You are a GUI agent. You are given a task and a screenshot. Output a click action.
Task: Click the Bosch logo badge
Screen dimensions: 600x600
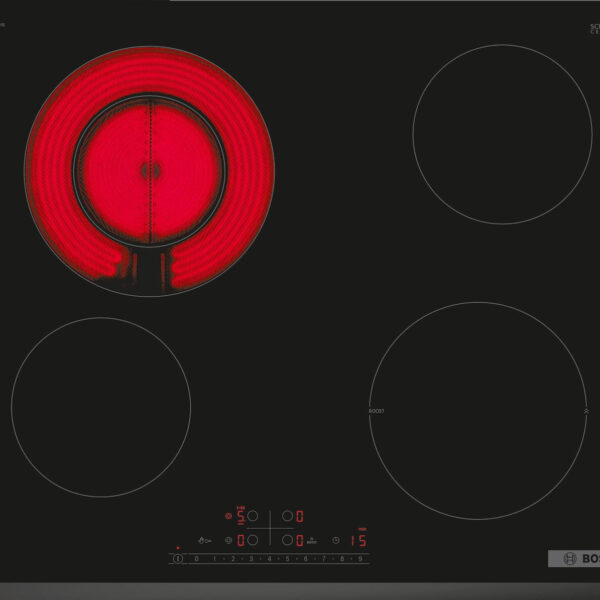click(572, 558)
